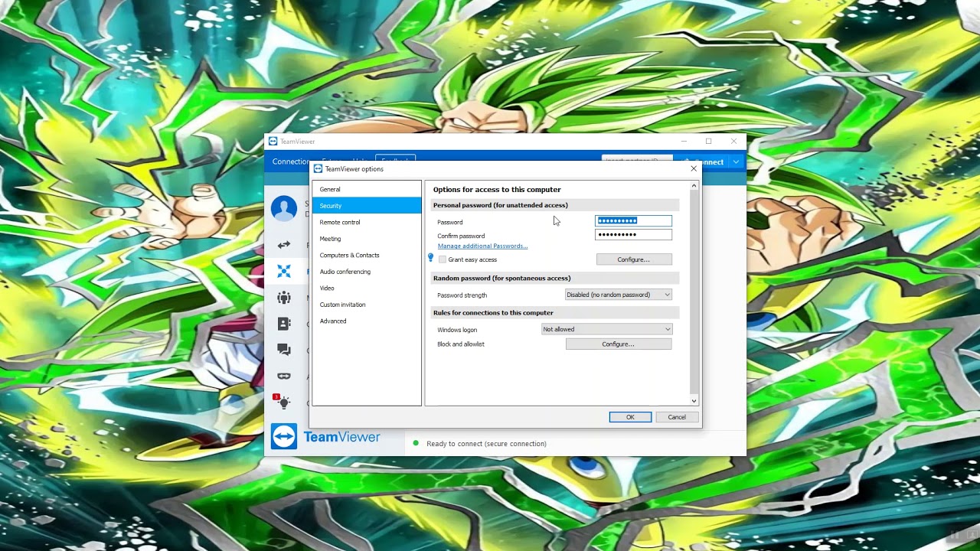The height and width of the screenshot is (551, 980).
Task: Click Configure button for Block and allowlist
Action: coord(619,344)
